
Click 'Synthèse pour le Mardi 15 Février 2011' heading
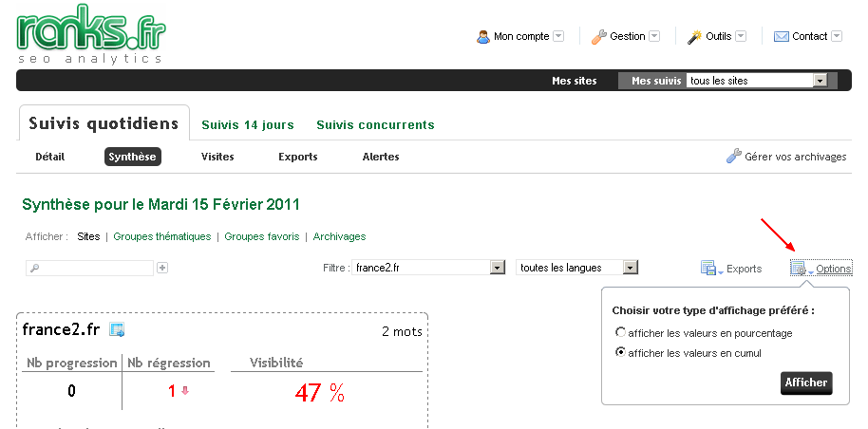[160, 205]
